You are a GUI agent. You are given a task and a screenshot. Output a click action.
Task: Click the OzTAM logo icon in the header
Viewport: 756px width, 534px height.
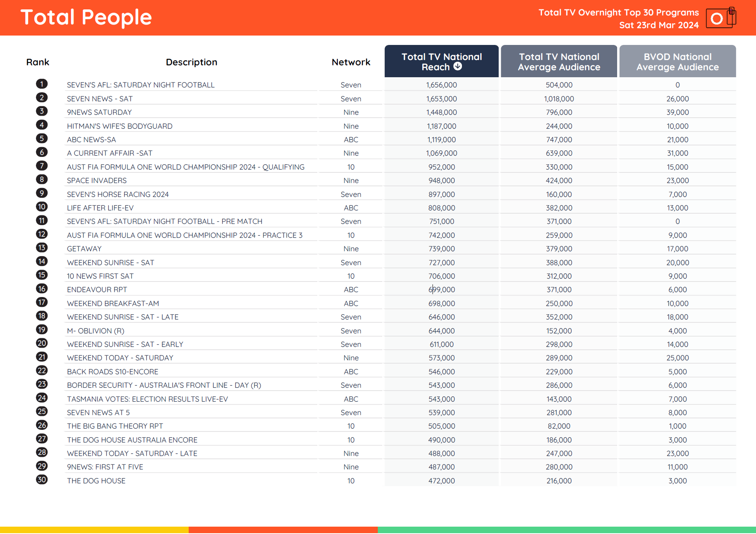720,18
